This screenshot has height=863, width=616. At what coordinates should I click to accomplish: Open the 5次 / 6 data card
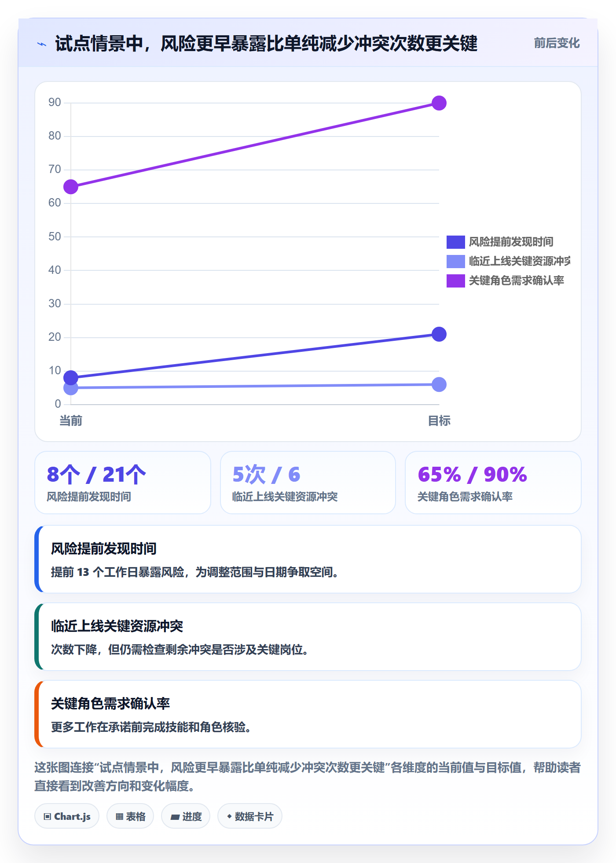(308, 483)
